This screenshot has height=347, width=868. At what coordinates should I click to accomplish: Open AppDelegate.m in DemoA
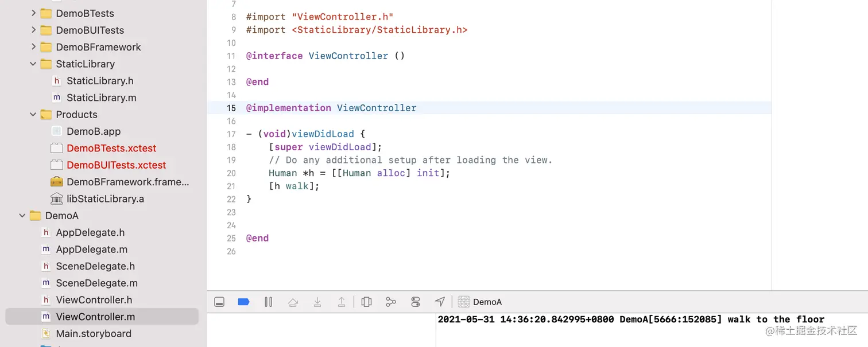[x=91, y=249]
